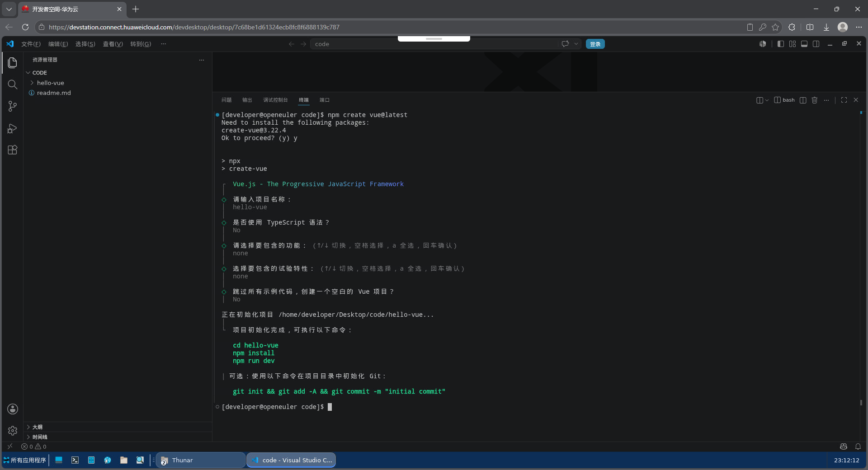Open Customize Layout options
Image resolution: width=868 pixels, height=470 pixels.
793,44
